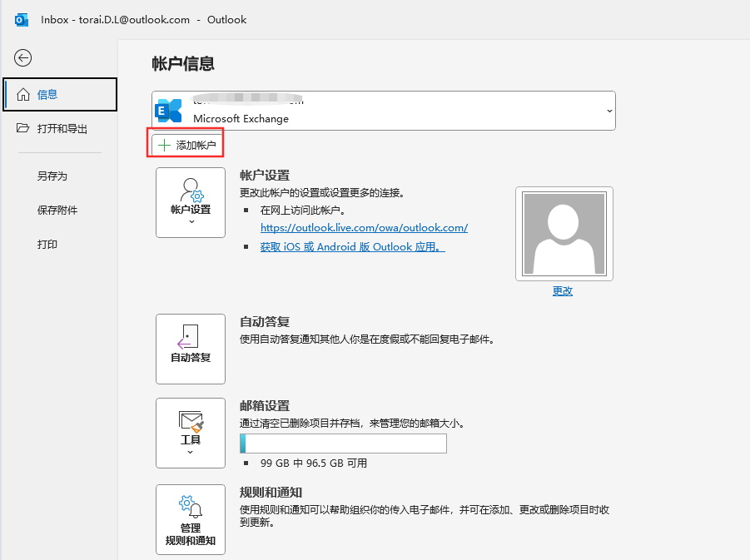
Task: Click the mailbox storage progress bar
Action: (x=343, y=444)
